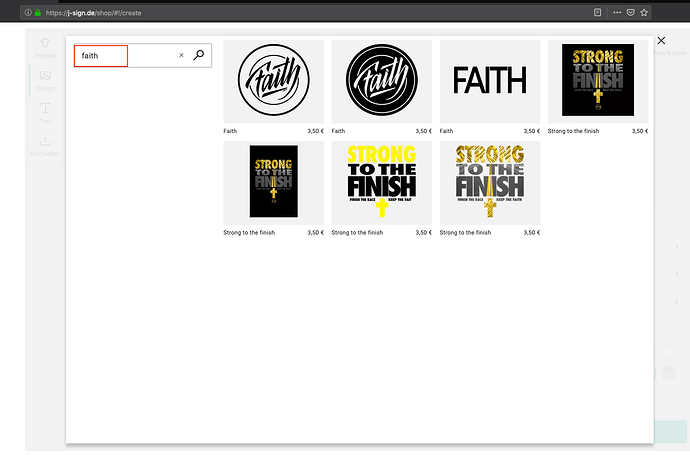Viewport: 690px width, 461px height.
Task: Click the browser URL address bar
Action: point(300,12)
